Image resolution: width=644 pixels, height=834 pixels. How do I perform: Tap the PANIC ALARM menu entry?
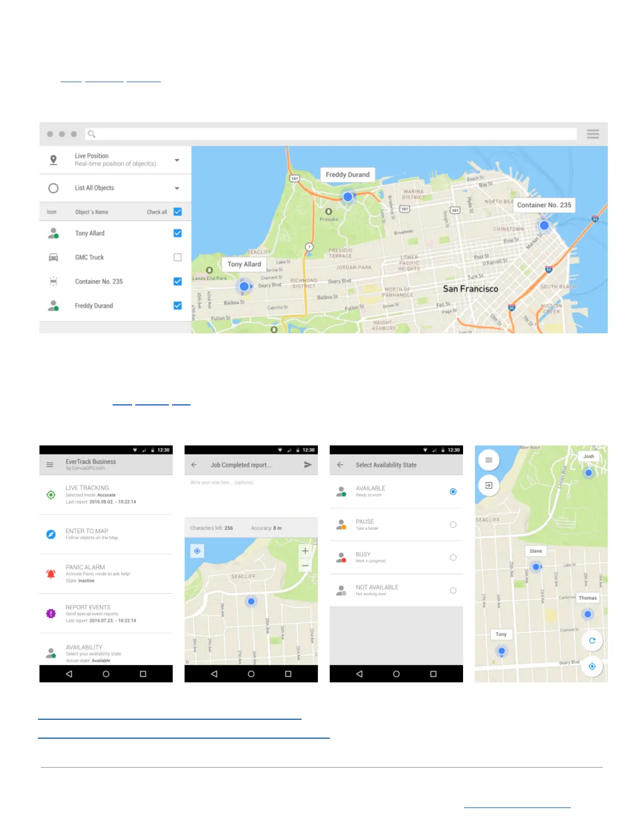click(x=106, y=574)
